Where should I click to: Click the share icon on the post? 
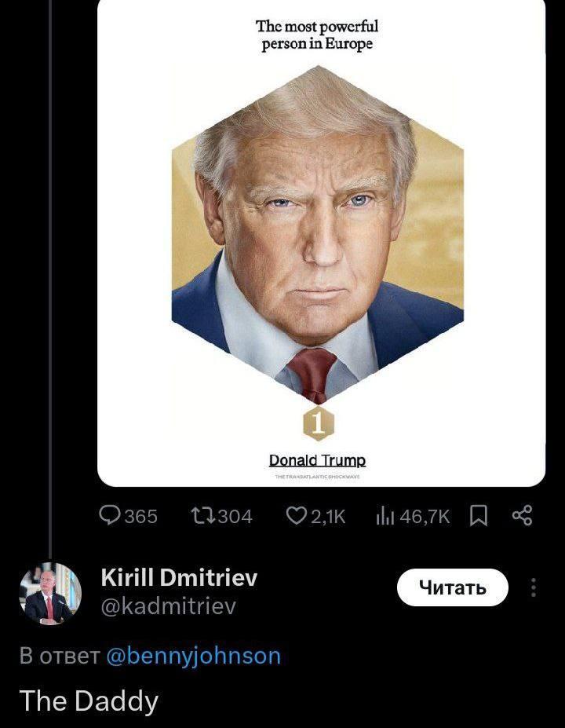pyautogui.click(x=522, y=515)
